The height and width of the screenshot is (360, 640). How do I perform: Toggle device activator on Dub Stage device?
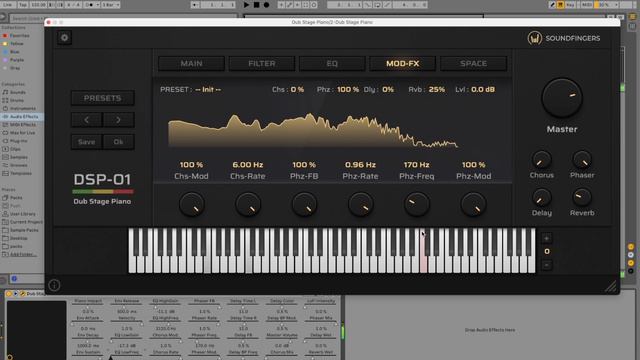(x=9, y=293)
